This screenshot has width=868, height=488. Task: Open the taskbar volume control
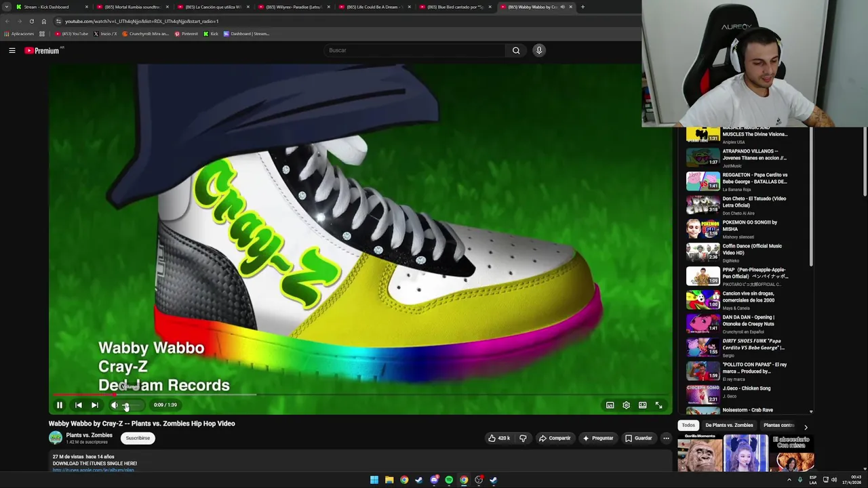click(834, 480)
